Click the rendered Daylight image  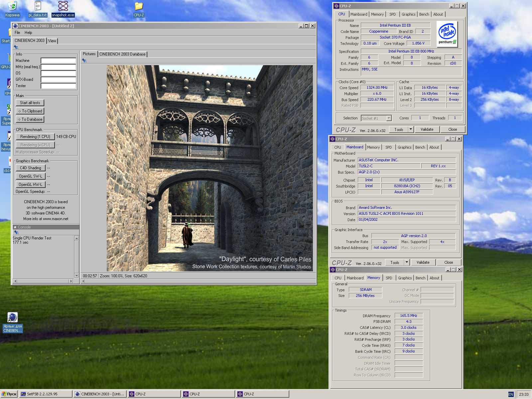(x=210, y=168)
